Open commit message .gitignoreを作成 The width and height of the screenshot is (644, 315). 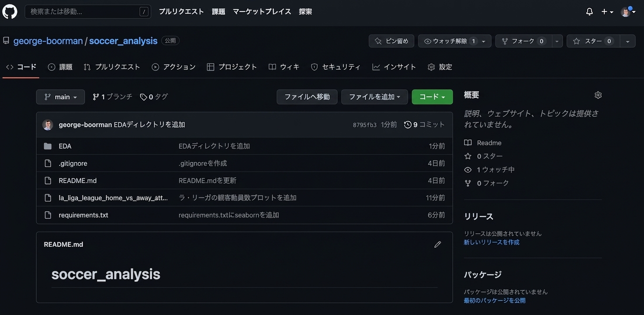click(x=203, y=163)
